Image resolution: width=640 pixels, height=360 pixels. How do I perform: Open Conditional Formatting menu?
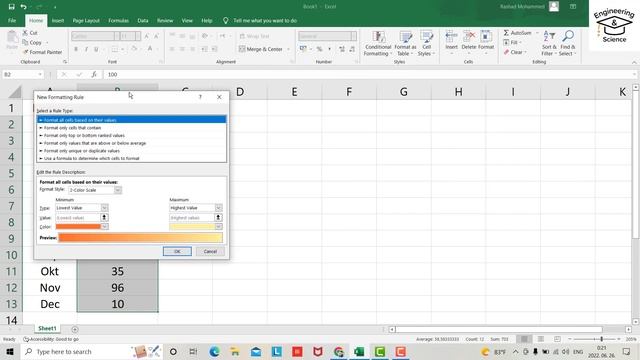(378, 43)
